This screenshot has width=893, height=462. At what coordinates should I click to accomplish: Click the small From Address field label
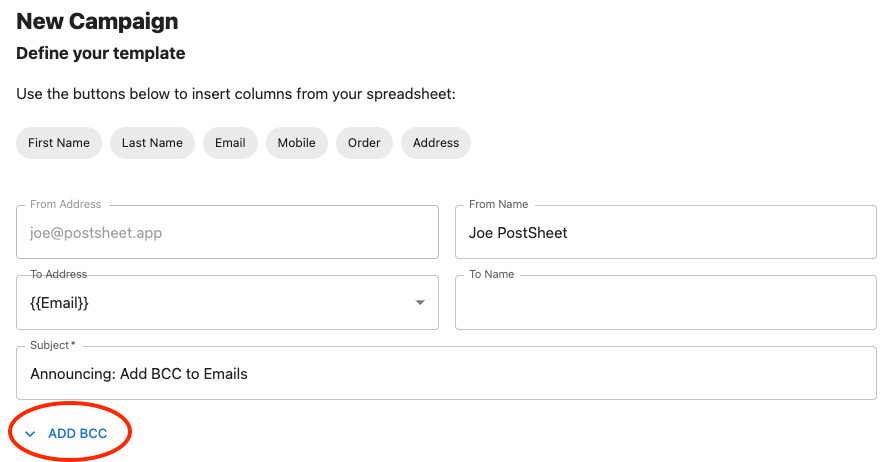click(66, 204)
